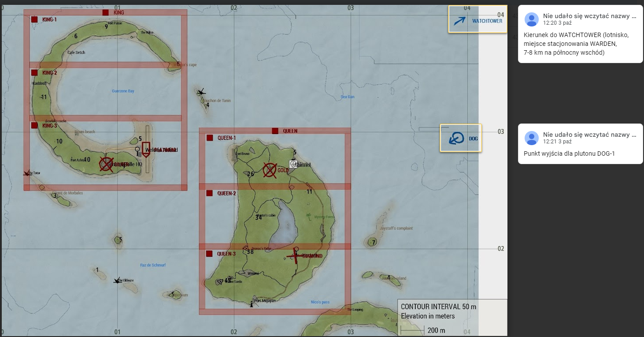This screenshot has height=337, width=644.
Task: Click the red square beside the QUEEN header
Action: 275,131
